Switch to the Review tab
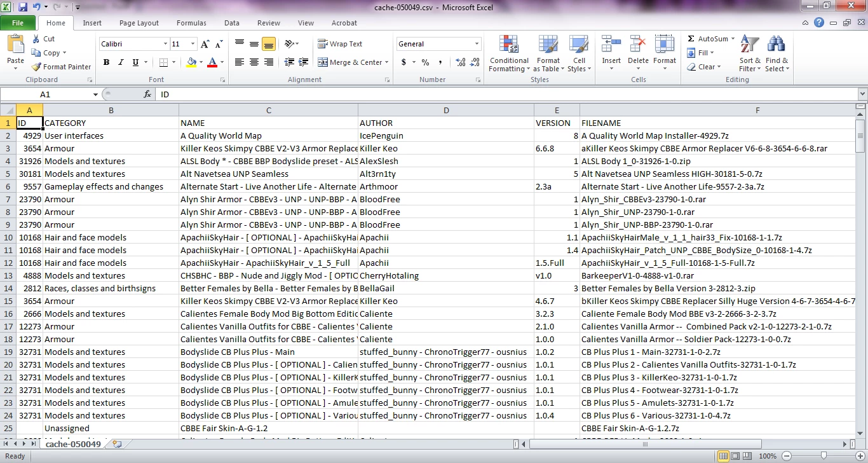The height and width of the screenshot is (463, 868). coord(269,23)
